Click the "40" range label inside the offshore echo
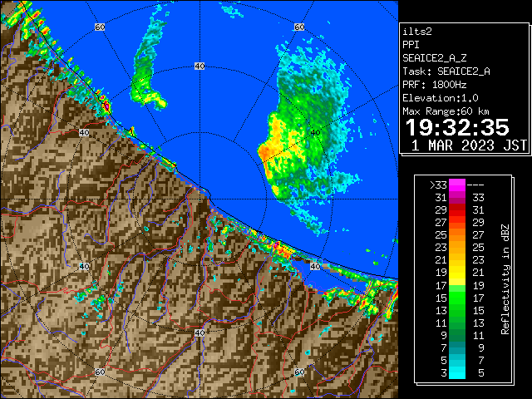Image resolution: width=532 pixels, height=399 pixels. pos(315,133)
